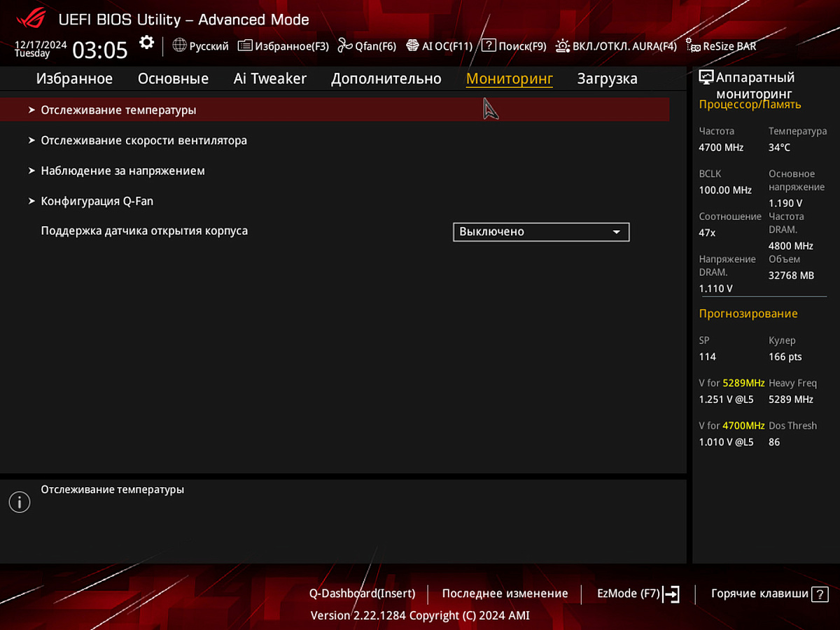Click the 47x ratio value

(708, 232)
